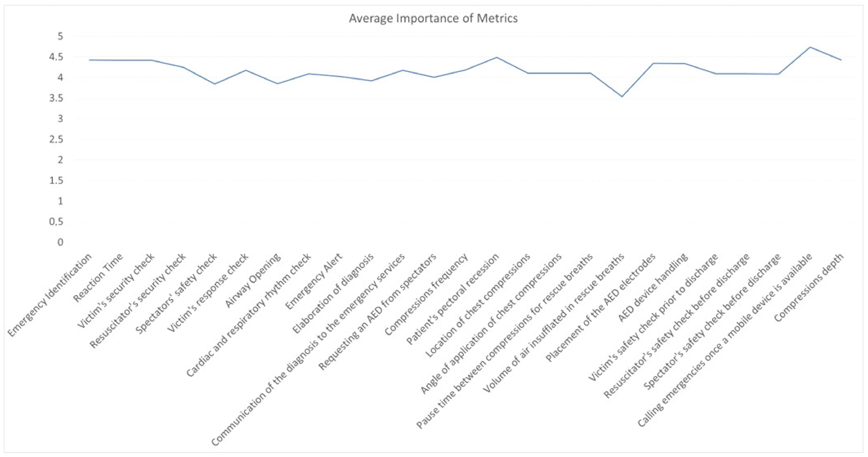Image resolution: width=868 pixels, height=457 pixels.
Task: Select the "Requesting an AED from spectators" label
Action: (x=378, y=312)
